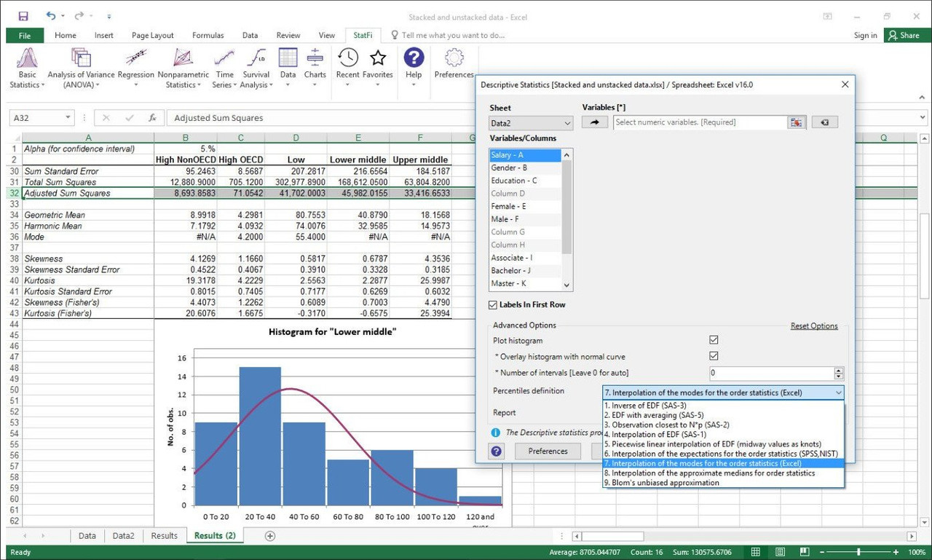Click Adjusted Sum Squares cell A32
The height and width of the screenshot is (560, 932).
[88, 193]
